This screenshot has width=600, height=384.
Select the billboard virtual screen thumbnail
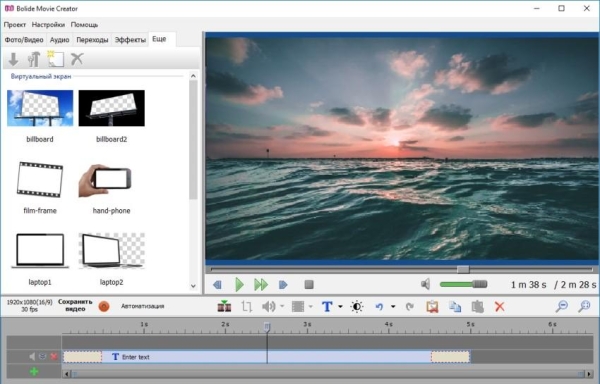(x=40, y=108)
